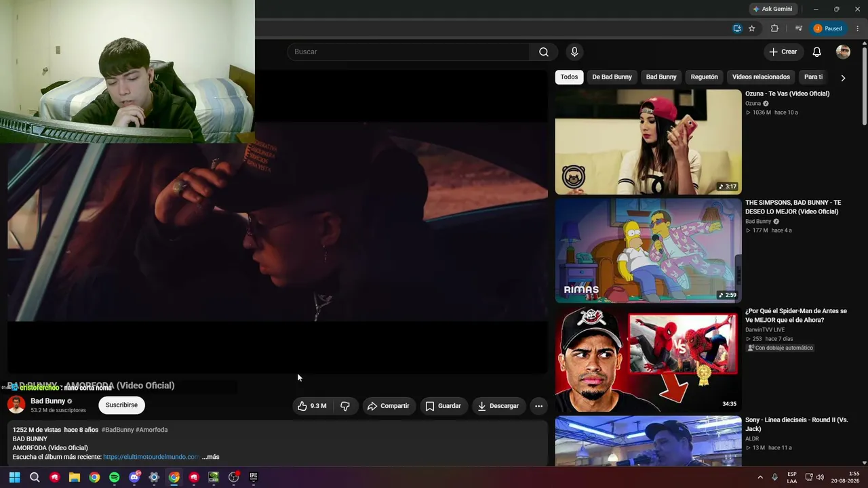Open Chrome extensions puzzle icon
Screen dimensions: 868x488
pos(774,28)
